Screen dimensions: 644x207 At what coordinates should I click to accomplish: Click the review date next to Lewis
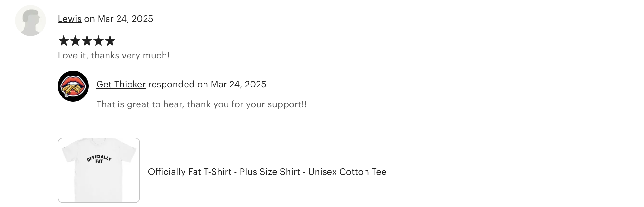click(x=125, y=19)
